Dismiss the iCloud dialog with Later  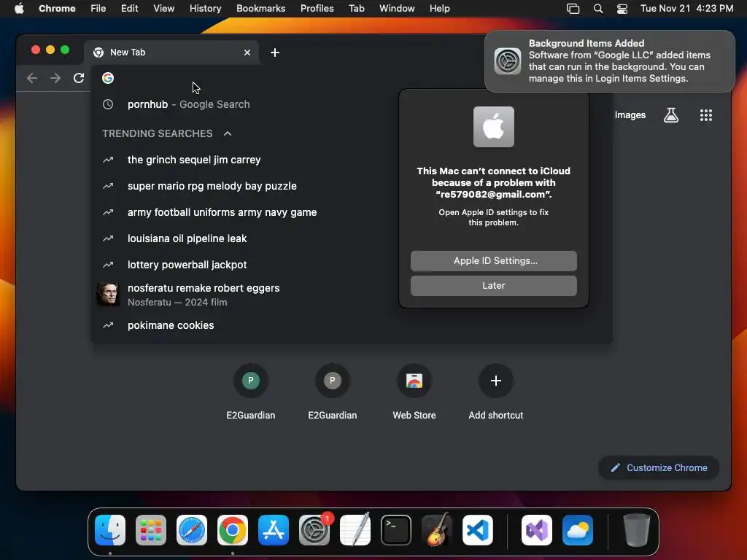[494, 286]
